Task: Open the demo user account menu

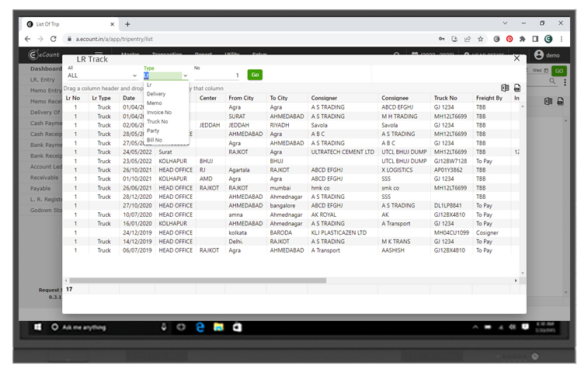Action: (x=547, y=55)
